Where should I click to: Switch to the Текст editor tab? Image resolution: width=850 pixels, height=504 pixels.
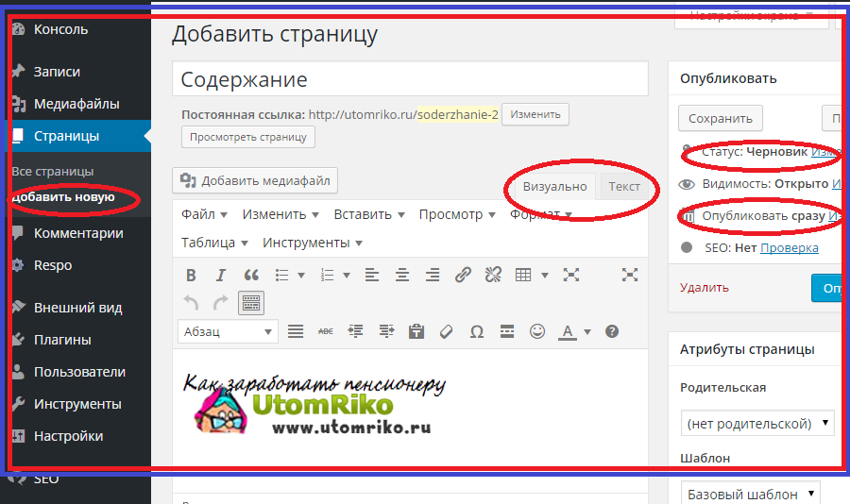(623, 186)
